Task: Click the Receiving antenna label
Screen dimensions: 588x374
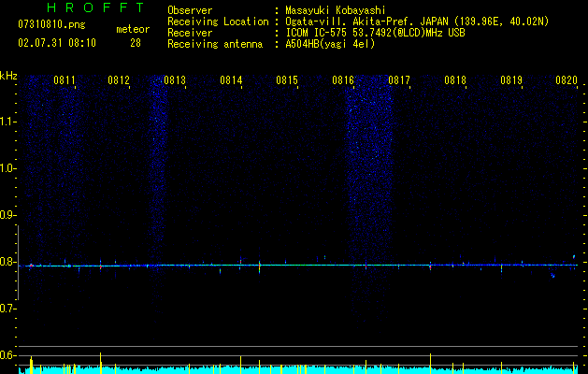Action: pos(215,44)
